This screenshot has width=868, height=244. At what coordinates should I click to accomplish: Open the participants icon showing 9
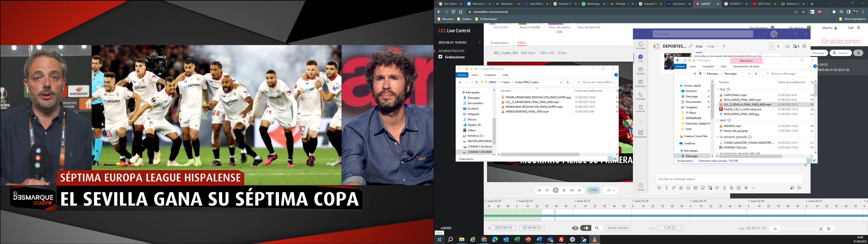(x=796, y=46)
